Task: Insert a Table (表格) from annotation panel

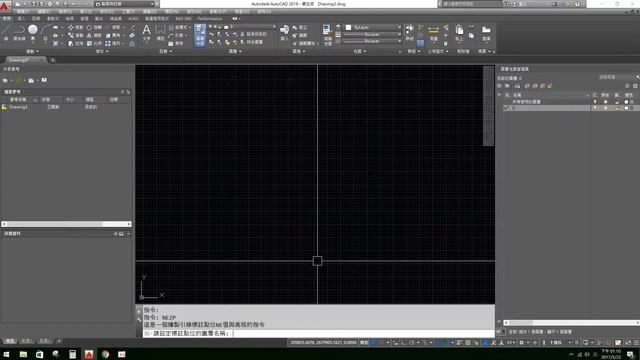Action: pyautogui.click(x=176, y=43)
